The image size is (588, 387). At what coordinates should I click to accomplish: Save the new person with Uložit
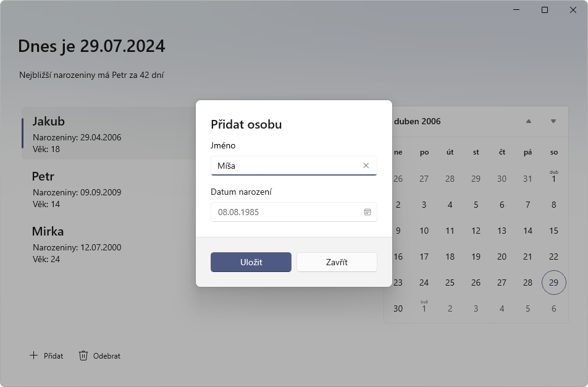click(x=251, y=262)
